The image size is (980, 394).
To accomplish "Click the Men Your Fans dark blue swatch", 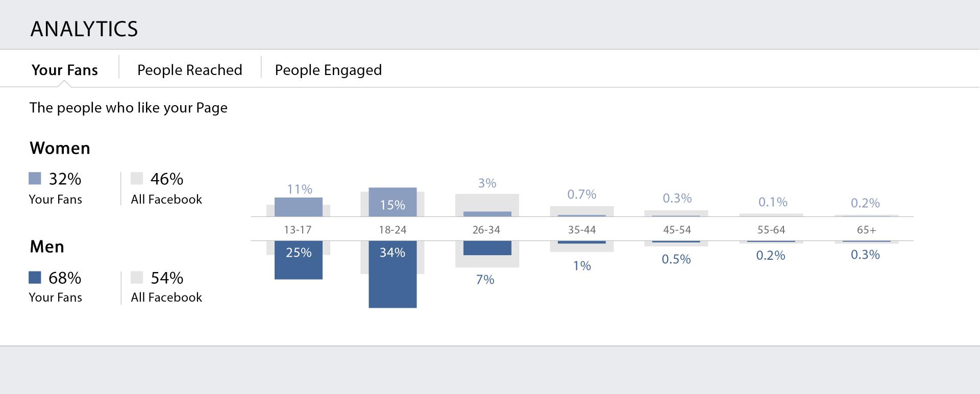I will pyautogui.click(x=35, y=277).
